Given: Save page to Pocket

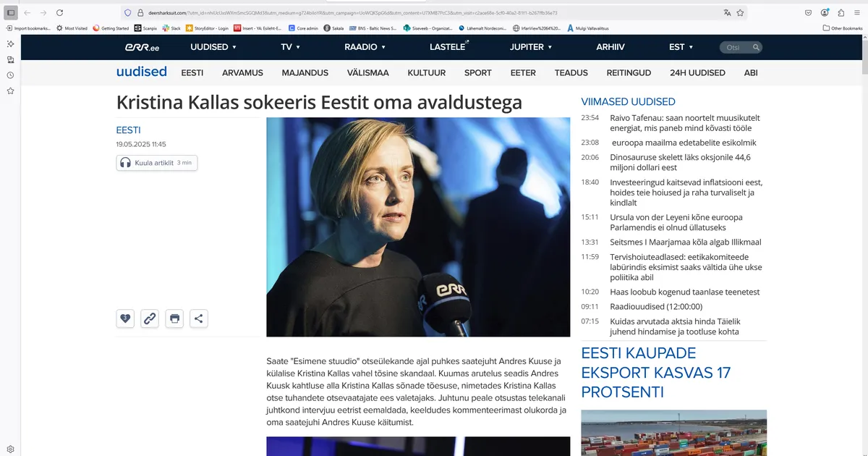Looking at the screenshot, I should [809, 12].
